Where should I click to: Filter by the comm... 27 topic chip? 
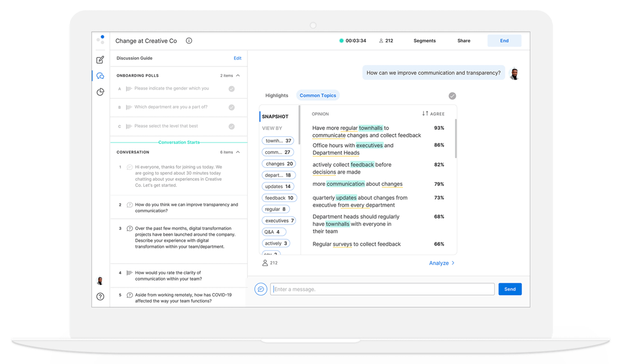click(x=278, y=152)
